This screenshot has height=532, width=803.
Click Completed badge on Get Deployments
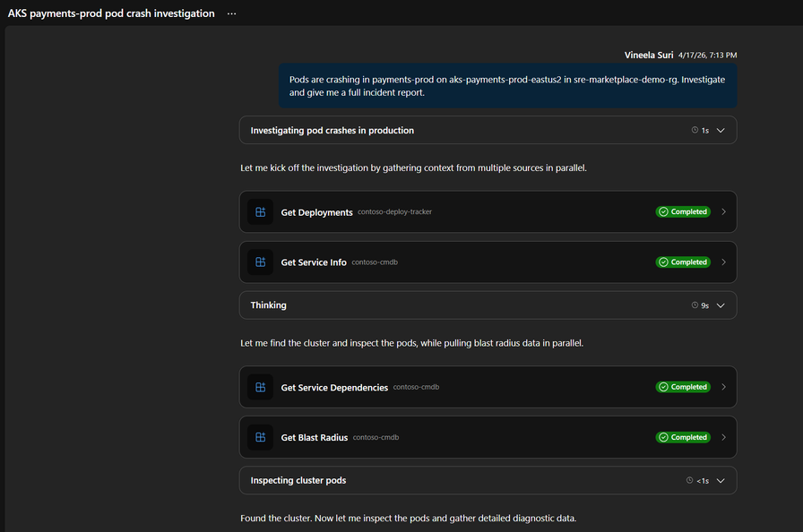[683, 212]
